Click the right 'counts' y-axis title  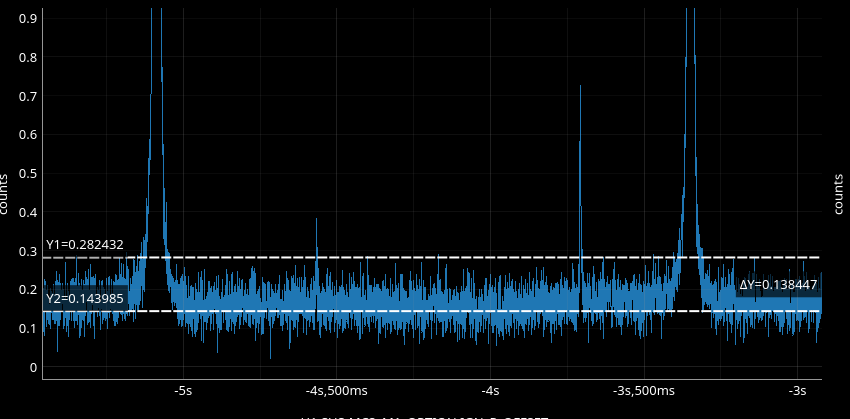838,194
